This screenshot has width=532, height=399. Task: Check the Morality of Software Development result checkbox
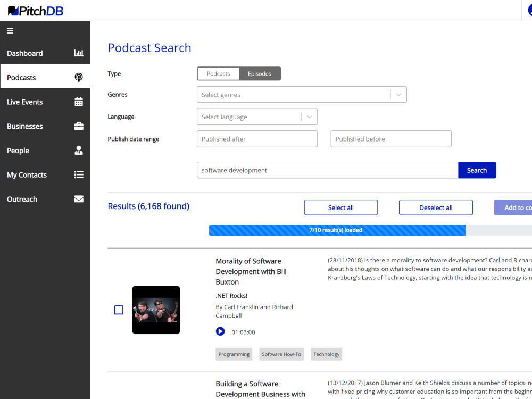point(119,310)
